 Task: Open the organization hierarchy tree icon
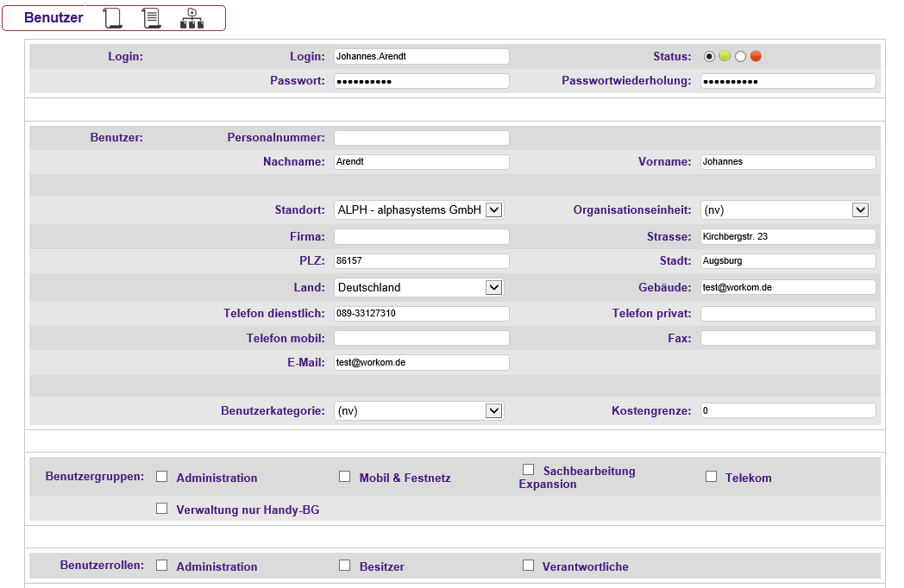[x=191, y=18]
